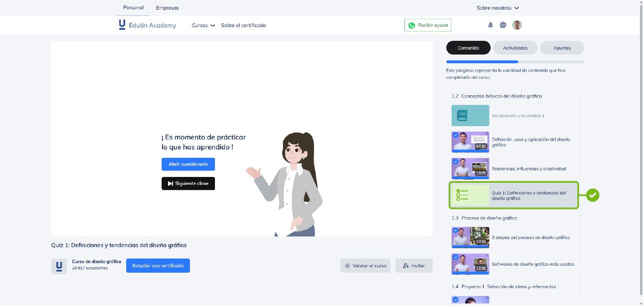The width and height of the screenshot is (644, 306).
Task: Switch to the Actividades tab
Action: [x=515, y=48]
